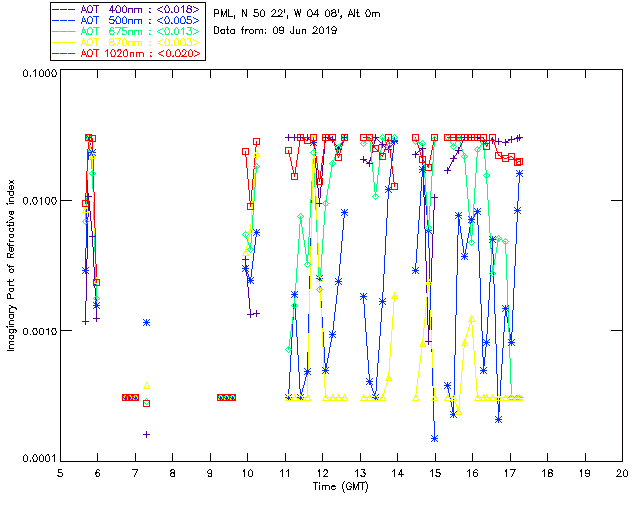Click the x-axis tick label 16
The width and height of the screenshot is (640, 512).
coord(472,473)
